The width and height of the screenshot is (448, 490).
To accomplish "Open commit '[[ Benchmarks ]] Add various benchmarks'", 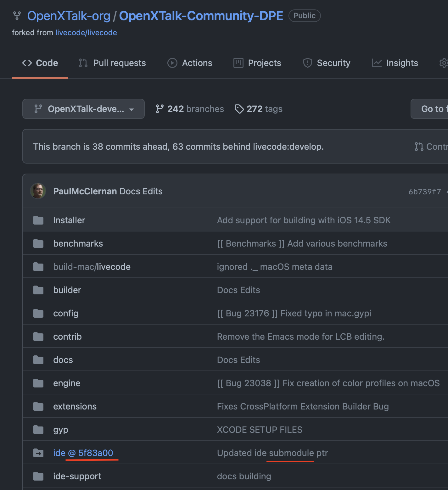I will click(302, 243).
